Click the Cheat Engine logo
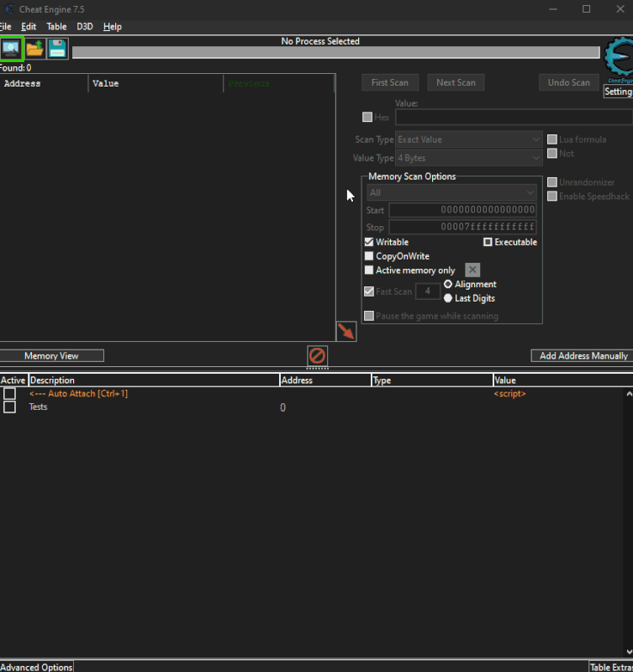The height and width of the screenshot is (672, 633). point(619,59)
